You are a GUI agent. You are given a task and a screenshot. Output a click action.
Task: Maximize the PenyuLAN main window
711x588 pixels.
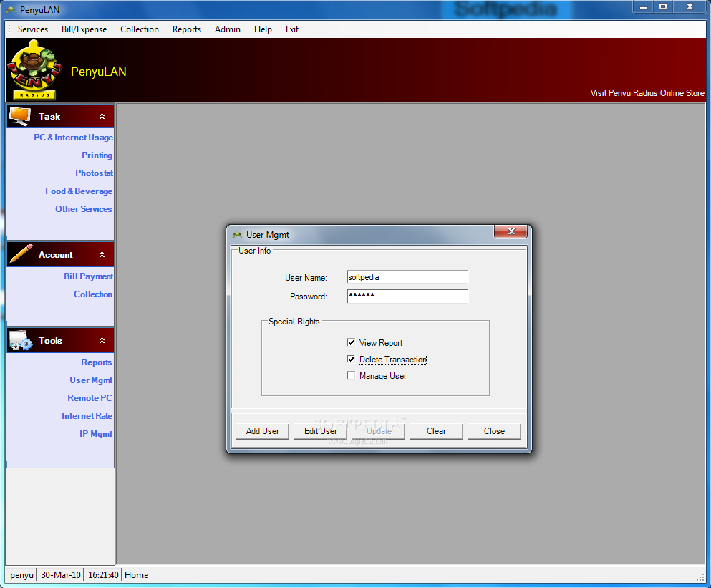click(662, 7)
